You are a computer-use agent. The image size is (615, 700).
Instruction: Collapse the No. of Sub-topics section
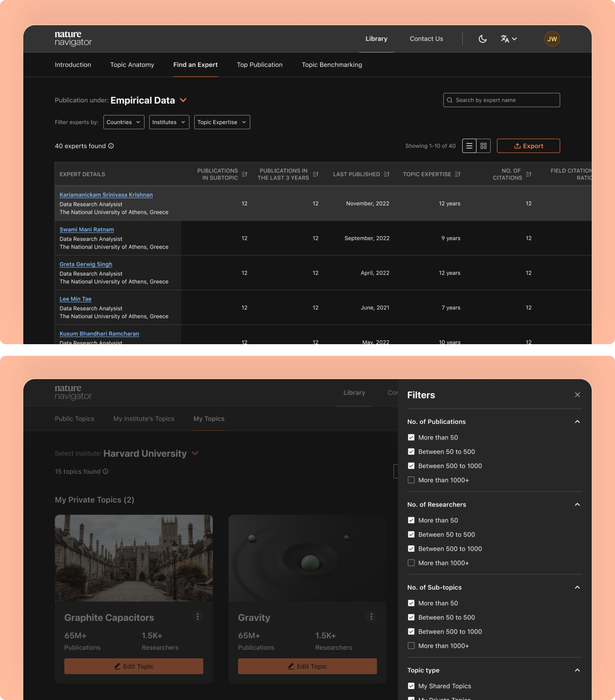pos(577,587)
